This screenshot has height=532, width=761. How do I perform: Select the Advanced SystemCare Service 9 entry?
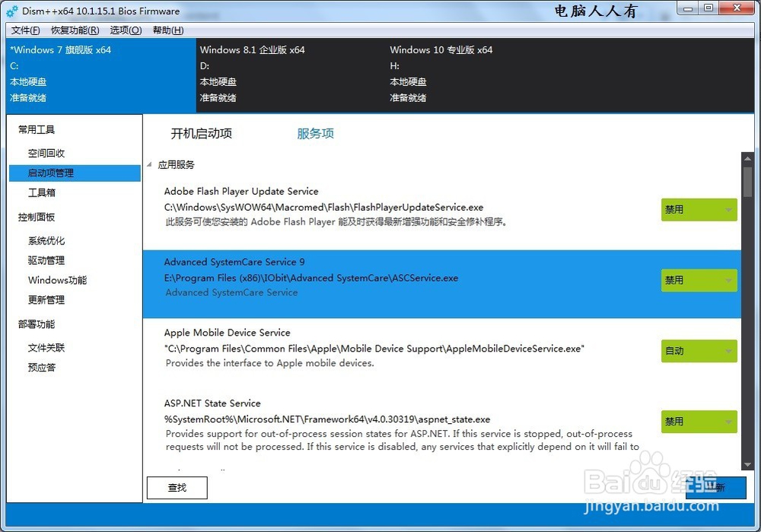[x=442, y=284]
